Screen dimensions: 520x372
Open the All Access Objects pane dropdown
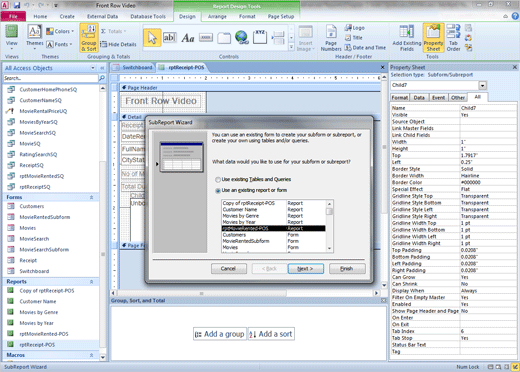(x=93, y=68)
